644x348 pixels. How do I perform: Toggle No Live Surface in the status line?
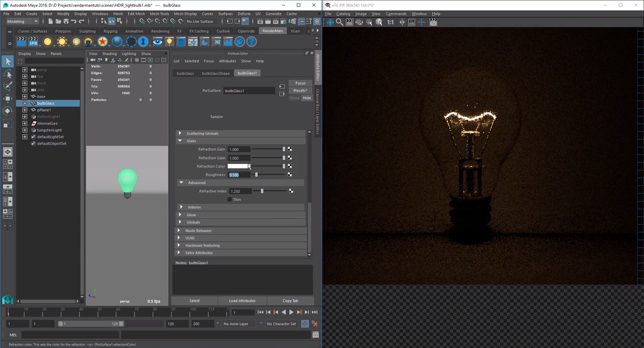200,22
